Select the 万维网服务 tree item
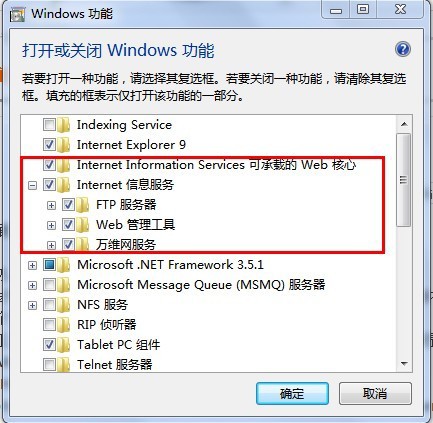The height and width of the screenshot is (423, 433). 126,245
